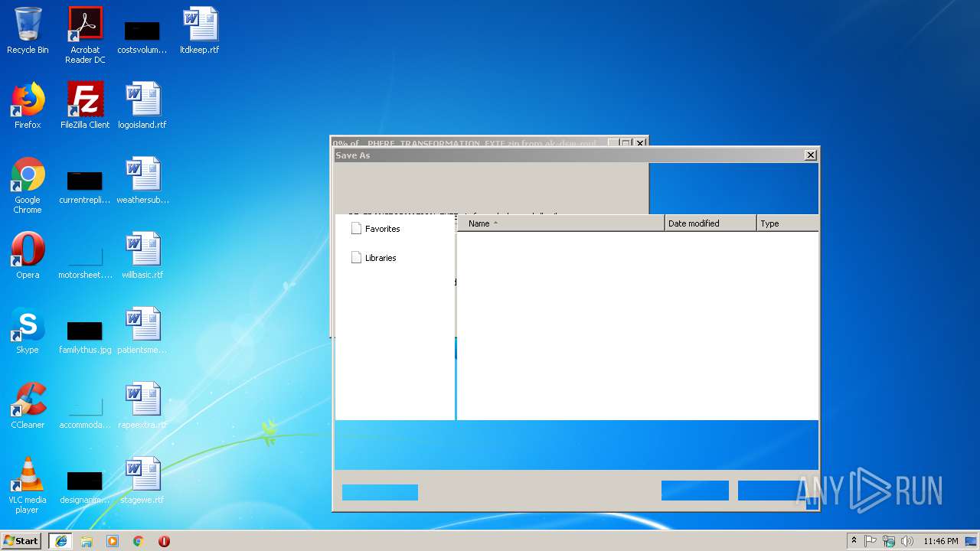Image resolution: width=980 pixels, height=551 pixels.
Task: Open Internet Explorer in taskbar
Action: (60, 541)
